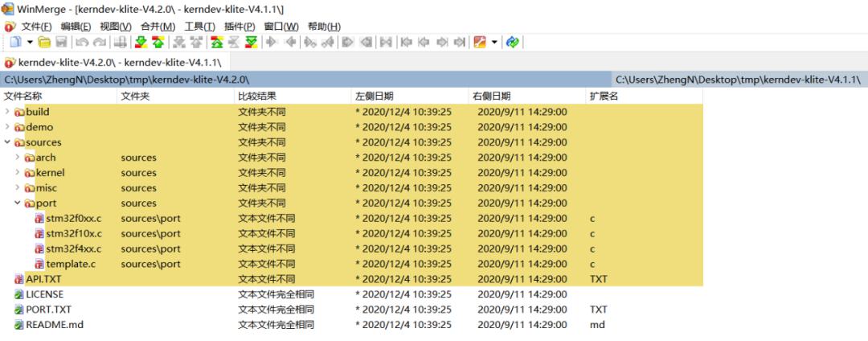868x341 pixels.
Task: Jump to previous difference (green up arrow)
Action: pyautogui.click(x=158, y=42)
